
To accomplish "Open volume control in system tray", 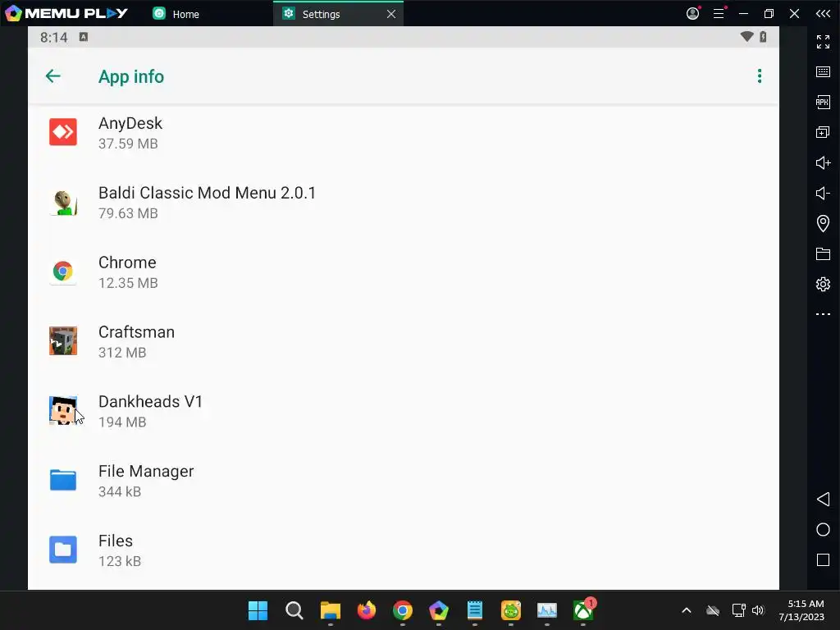I will pyautogui.click(x=758, y=610).
